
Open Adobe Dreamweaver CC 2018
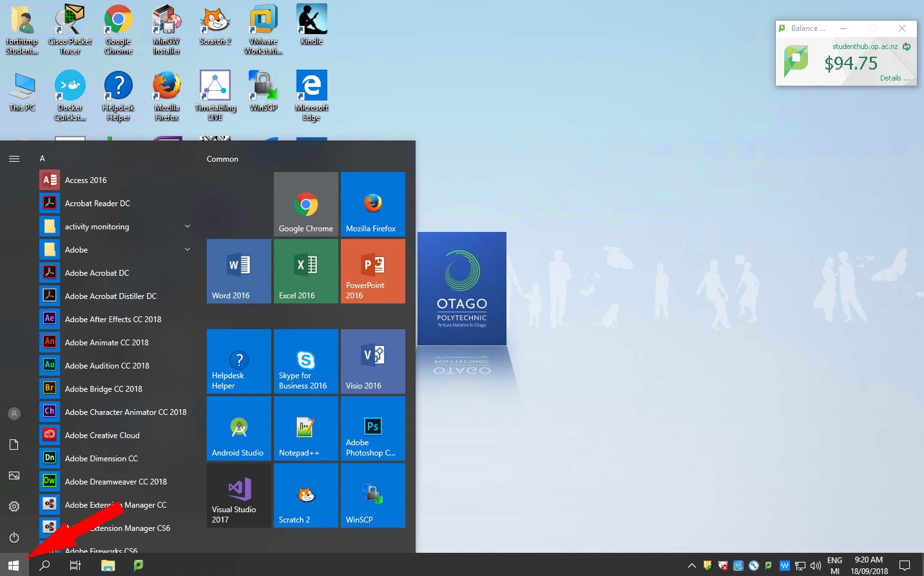coord(116,482)
